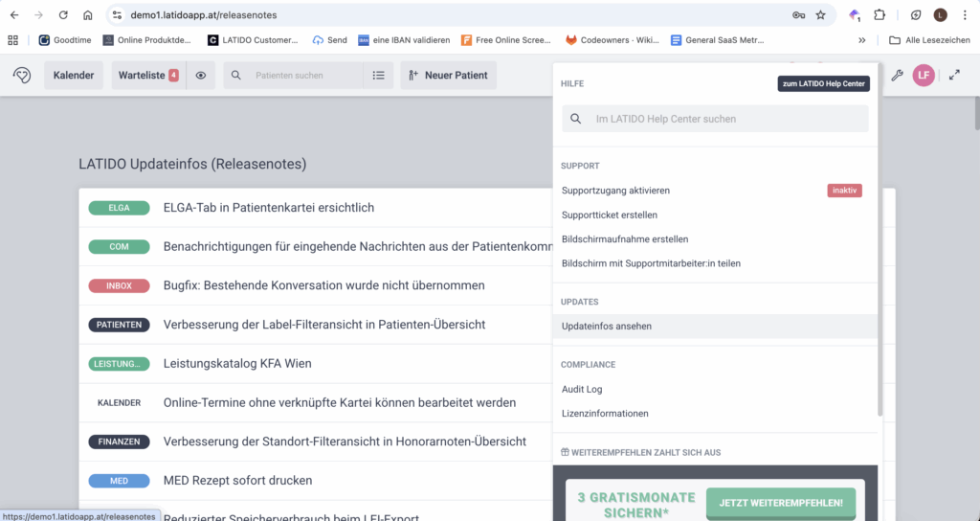Viewport: 980px width, 521px height.
Task: Reload the page in the browser
Action: pyautogui.click(x=63, y=15)
